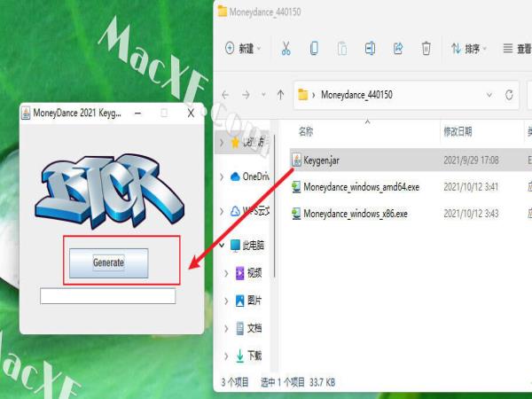
Task: Click the date 2021/10/12 3:41 cell
Action: (471, 187)
